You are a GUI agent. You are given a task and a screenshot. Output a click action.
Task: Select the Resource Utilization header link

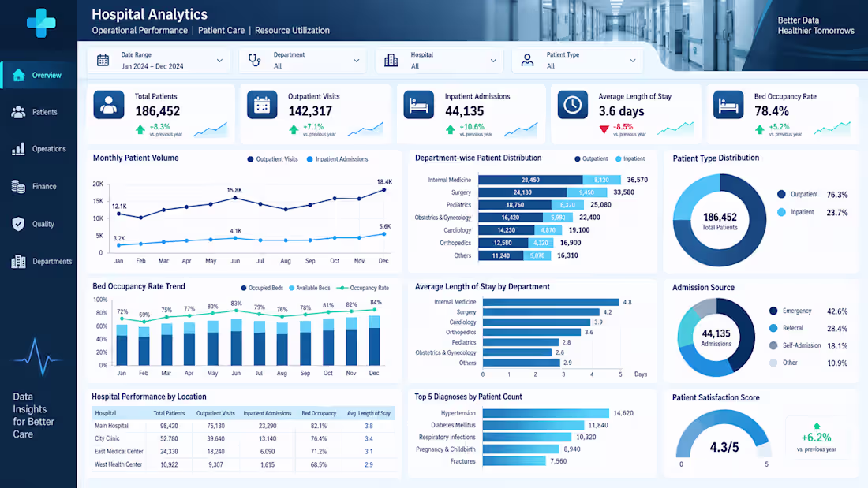(292, 31)
